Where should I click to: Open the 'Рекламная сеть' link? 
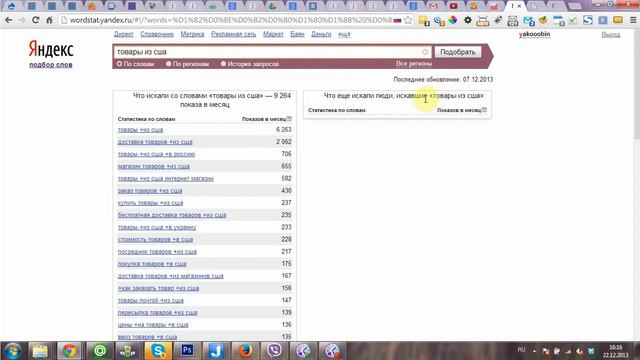click(233, 34)
